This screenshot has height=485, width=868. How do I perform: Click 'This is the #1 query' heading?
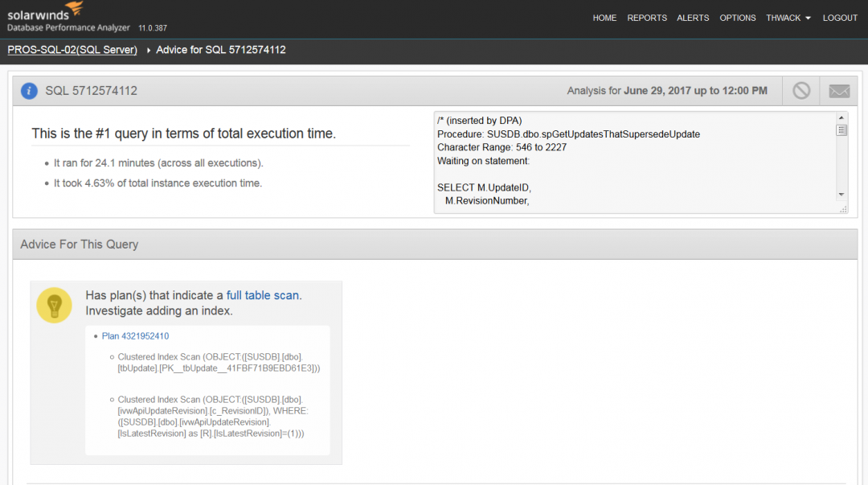pos(184,134)
